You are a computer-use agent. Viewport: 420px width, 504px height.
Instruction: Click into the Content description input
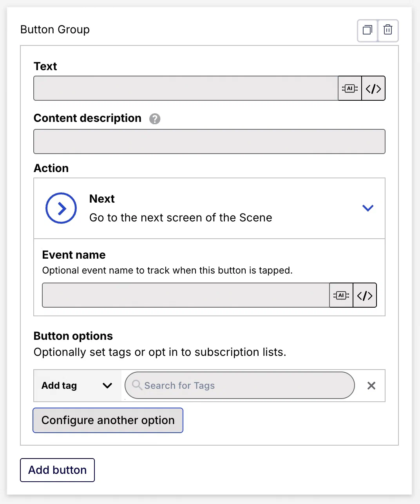[x=209, y=141]
